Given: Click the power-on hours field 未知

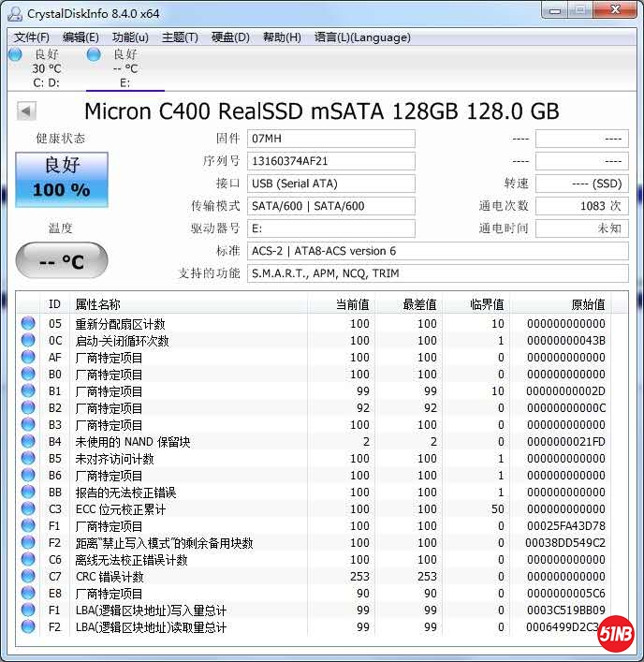Looking at the screenshot, I should (582, 228).
